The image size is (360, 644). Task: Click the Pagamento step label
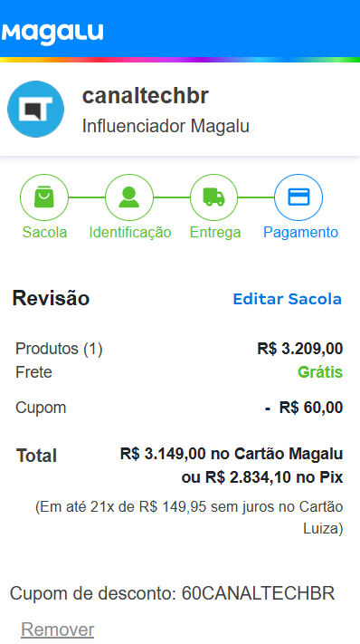coord(300,233)
